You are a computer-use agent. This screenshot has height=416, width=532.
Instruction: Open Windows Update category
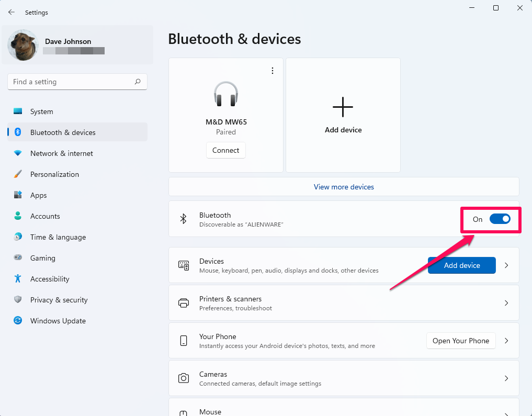[x=77, y=321]
